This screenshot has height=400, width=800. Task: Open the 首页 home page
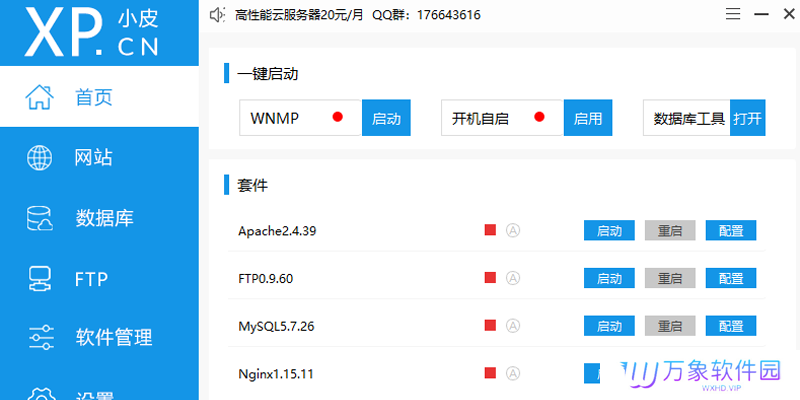coord(99,97)
